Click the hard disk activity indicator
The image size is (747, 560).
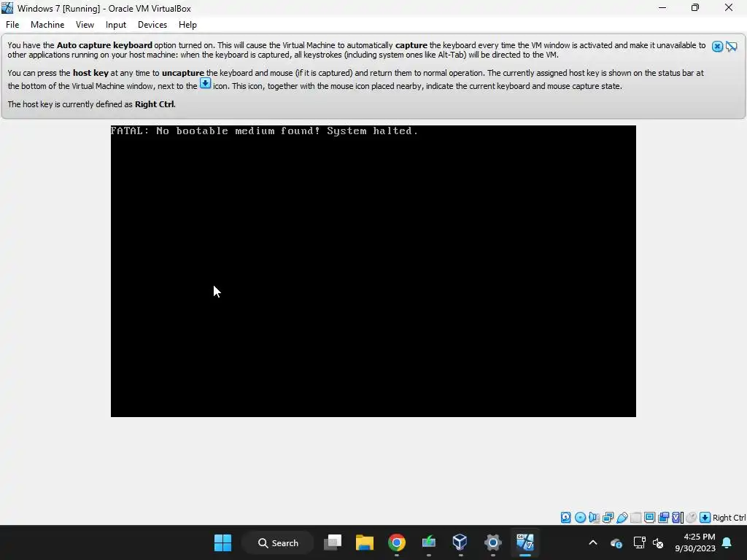tap(565, 518)
